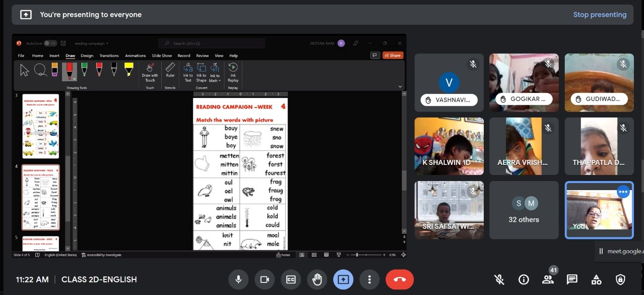This screenshot has width=644, height=295.
Task: Open options on your own video tile
Action: coord(623,192)
